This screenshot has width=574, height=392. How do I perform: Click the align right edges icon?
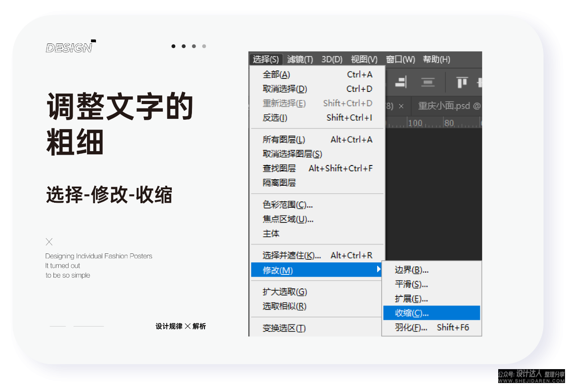click(400, 82)
